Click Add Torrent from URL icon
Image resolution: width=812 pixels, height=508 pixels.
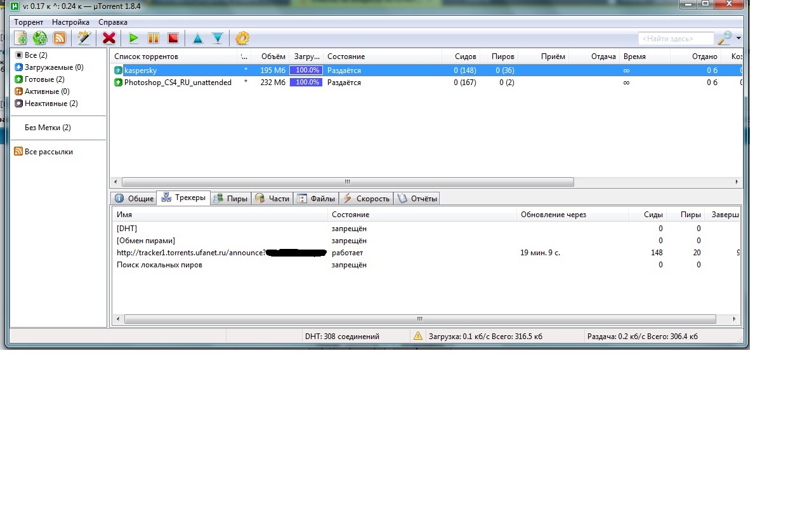tap(40, 38)
